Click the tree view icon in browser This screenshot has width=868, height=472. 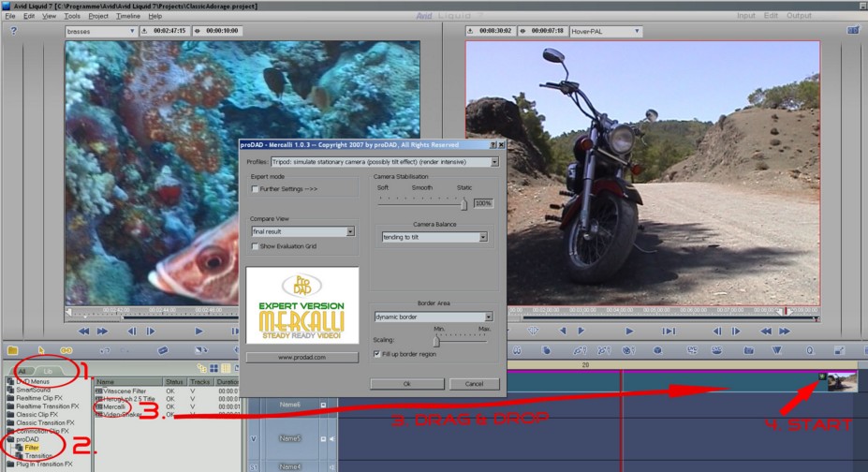pyautogui.click(x=201, y=369)
